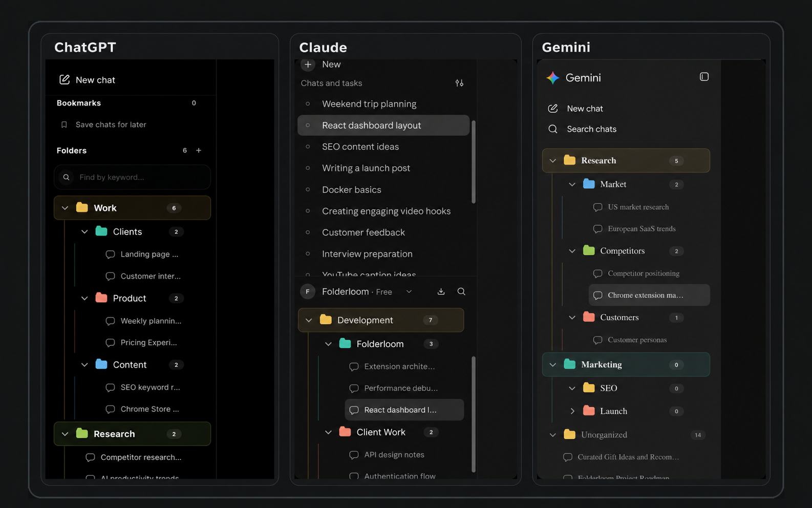The width and height of the screenshot is (812, 508).
Task: Click the yellow Development folder icon in Claude
Action: click(326, 320)
